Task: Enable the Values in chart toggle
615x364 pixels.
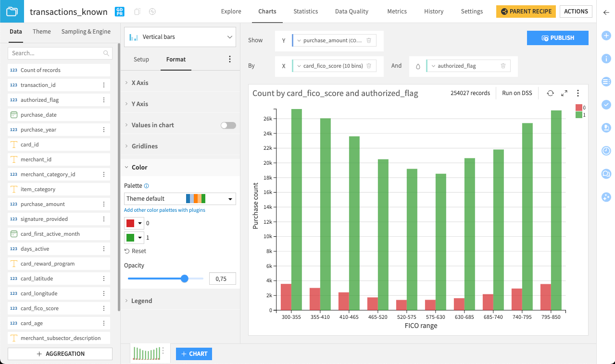Action: 228,125
